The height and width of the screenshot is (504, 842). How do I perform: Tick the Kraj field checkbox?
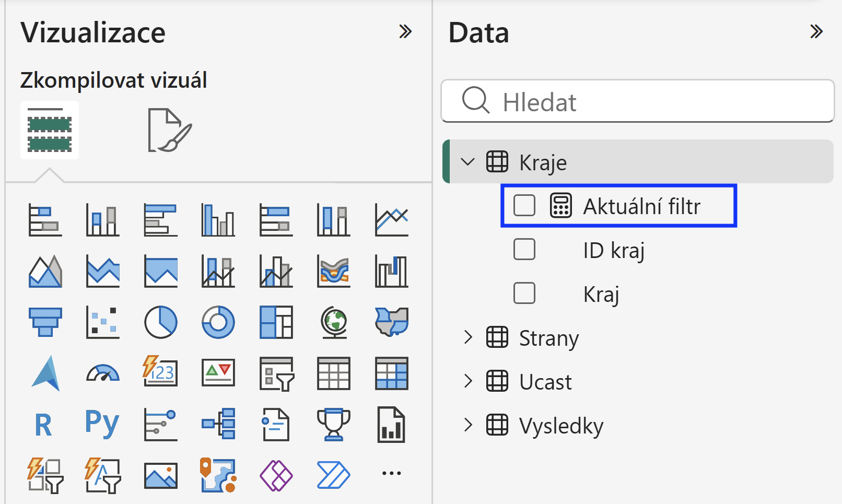pyautogui.click(x=524, y=293)
